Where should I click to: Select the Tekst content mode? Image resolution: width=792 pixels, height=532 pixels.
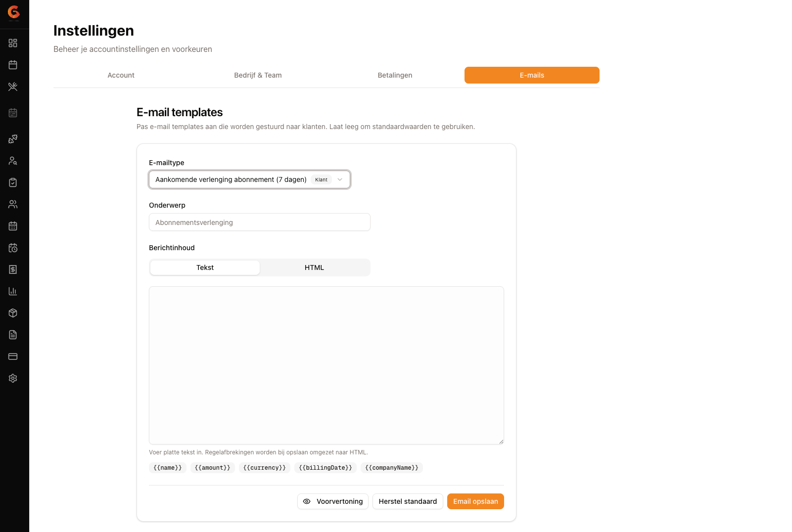(205, 267)
